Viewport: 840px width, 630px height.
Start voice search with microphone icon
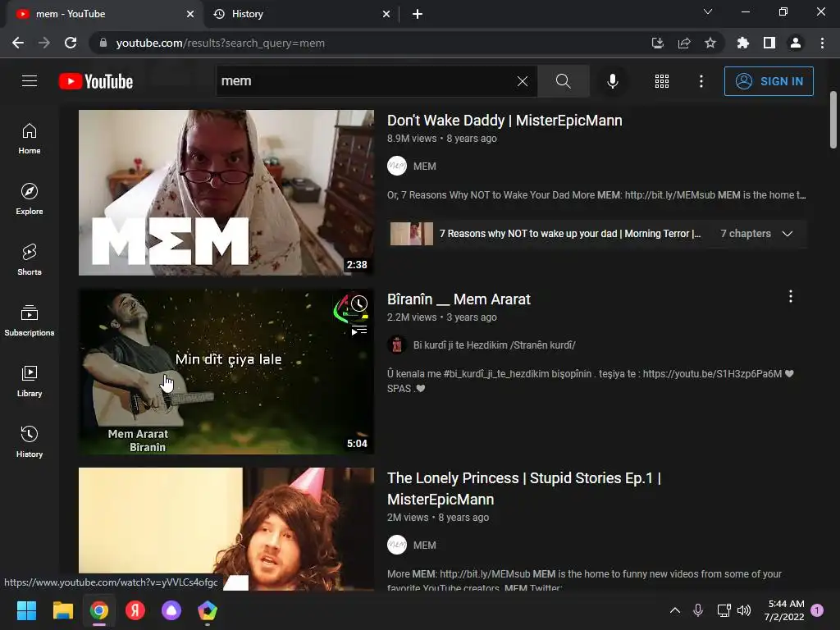(x=612, y=81)
